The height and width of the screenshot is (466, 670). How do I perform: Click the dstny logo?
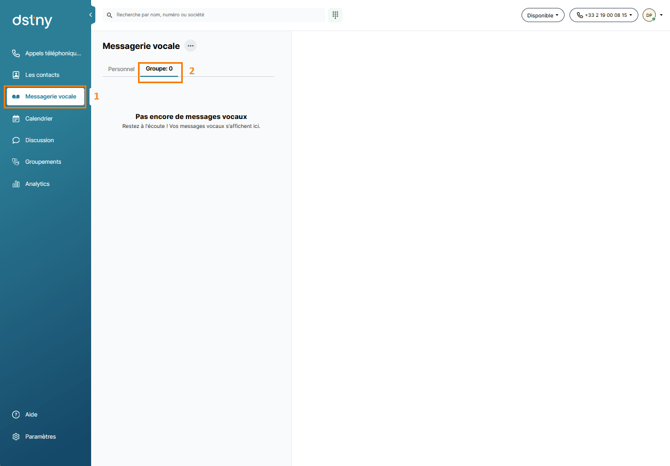32,21
